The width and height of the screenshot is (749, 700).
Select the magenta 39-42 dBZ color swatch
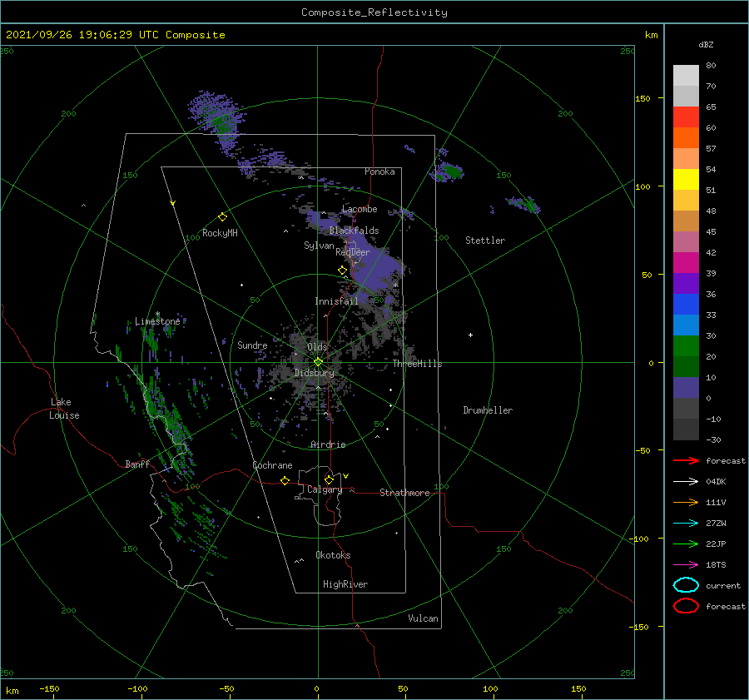(x=686, y=263)
